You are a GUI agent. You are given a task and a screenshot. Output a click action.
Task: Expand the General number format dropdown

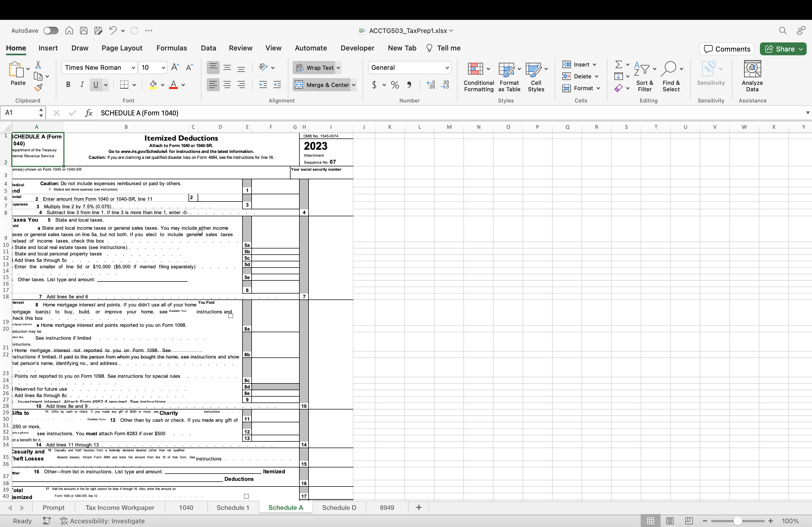click(x=447, y=68)
